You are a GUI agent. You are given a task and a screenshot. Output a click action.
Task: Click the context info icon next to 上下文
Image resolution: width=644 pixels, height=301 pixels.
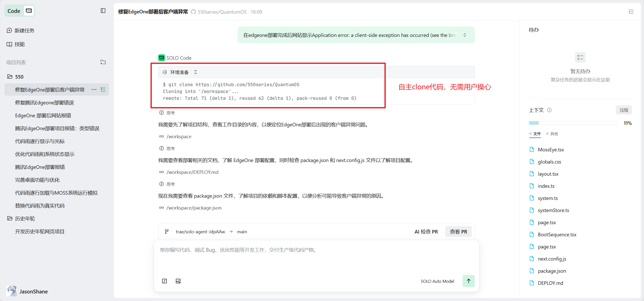tap(549, 110)
